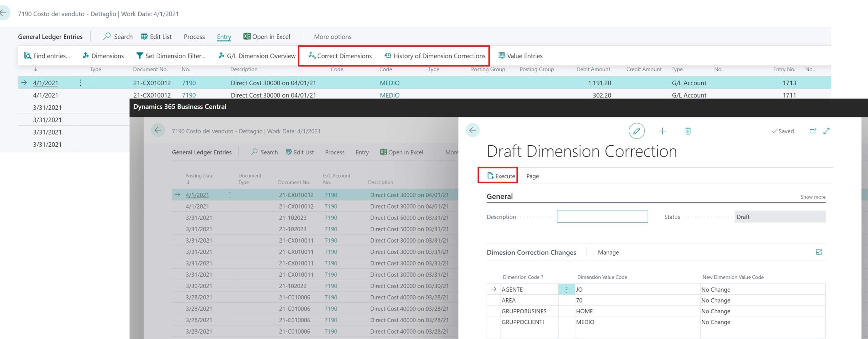The image size is (868, 339).
Task: Open G/L account 7190 in entry 1713 row
Action: [x=189, y=83]
